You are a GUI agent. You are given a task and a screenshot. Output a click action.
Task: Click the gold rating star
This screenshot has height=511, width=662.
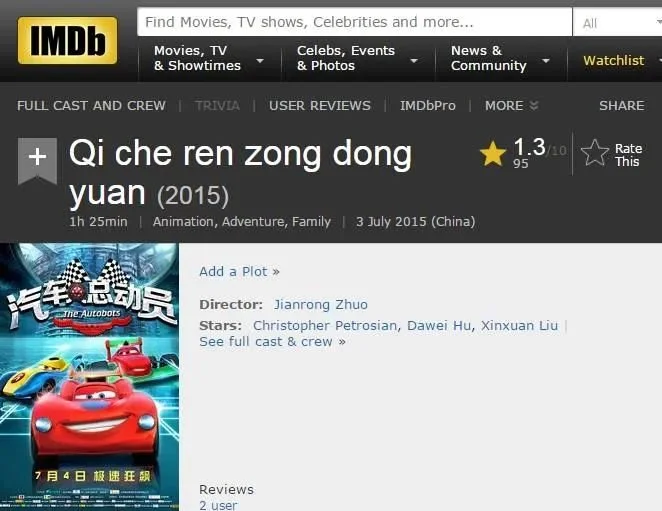tap(493, 153)
